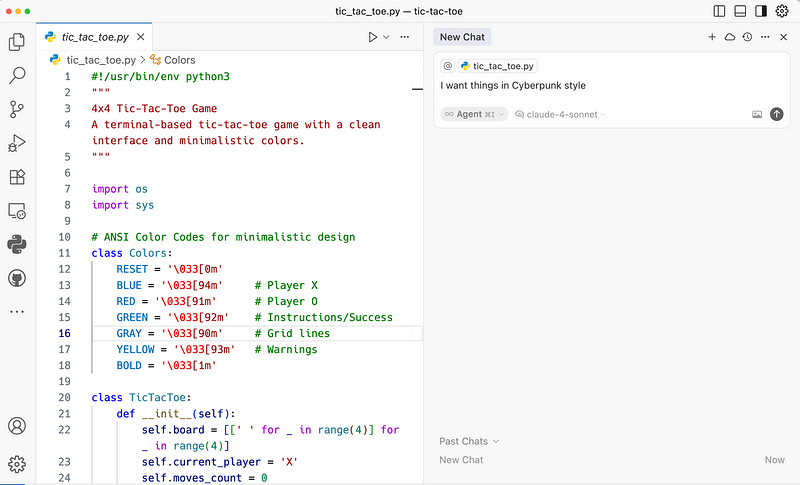The image size is (800, 485).
Task: Close the tic_tac_toe.py tab
Action: click(141, 37)
